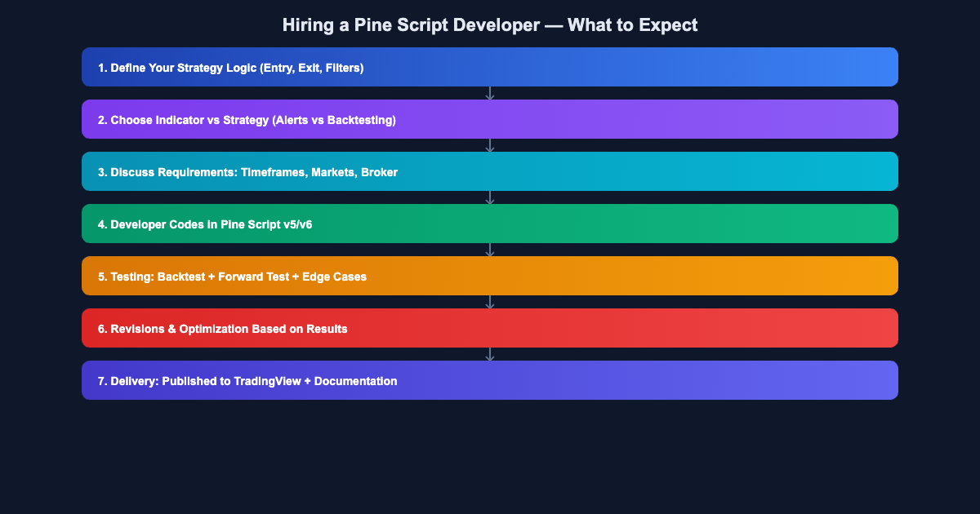Select the 'Developer Codes in Pine Script v5/v6' bar
980x514 pixels.
click(x=490, y=224)
